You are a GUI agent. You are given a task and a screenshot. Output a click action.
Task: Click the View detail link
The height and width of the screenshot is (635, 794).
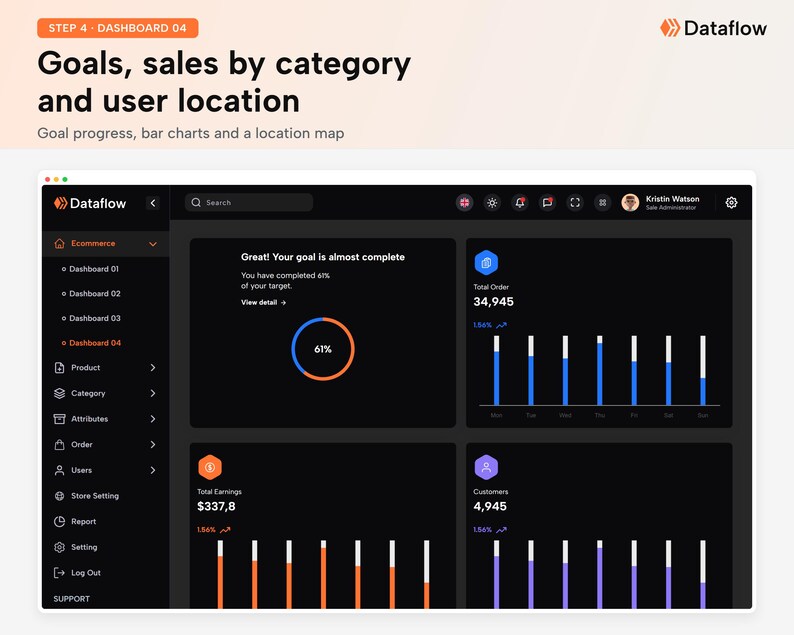pos(263,302)
